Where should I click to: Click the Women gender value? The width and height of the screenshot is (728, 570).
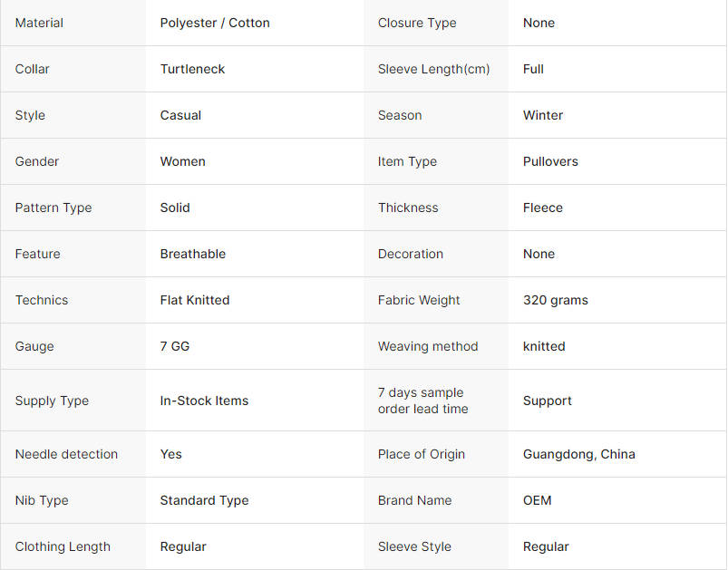[x=182, y=161]
